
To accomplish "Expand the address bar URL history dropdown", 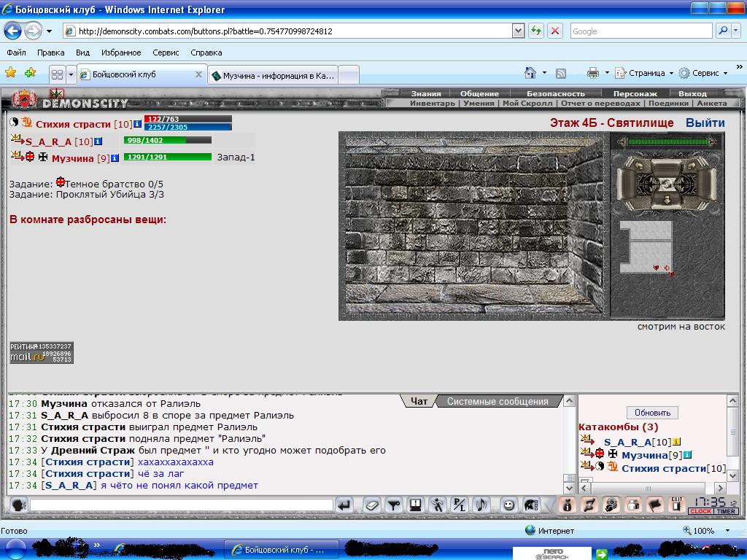I will coord(518,31).
